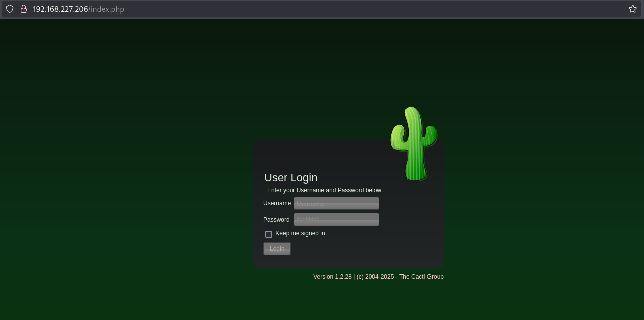Click the "Keep me signed in" label text

(x=300, y=233)
